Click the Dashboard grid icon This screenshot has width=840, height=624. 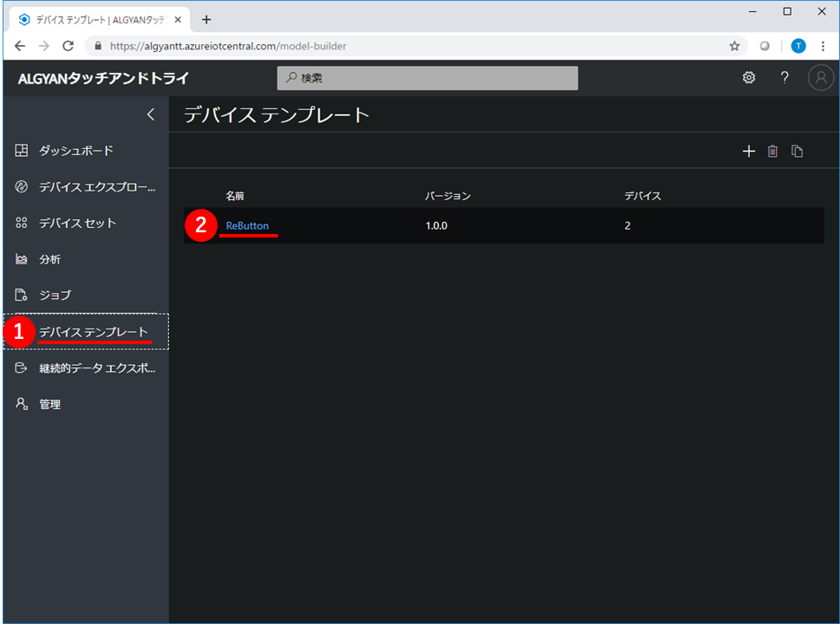click(22, 151)
